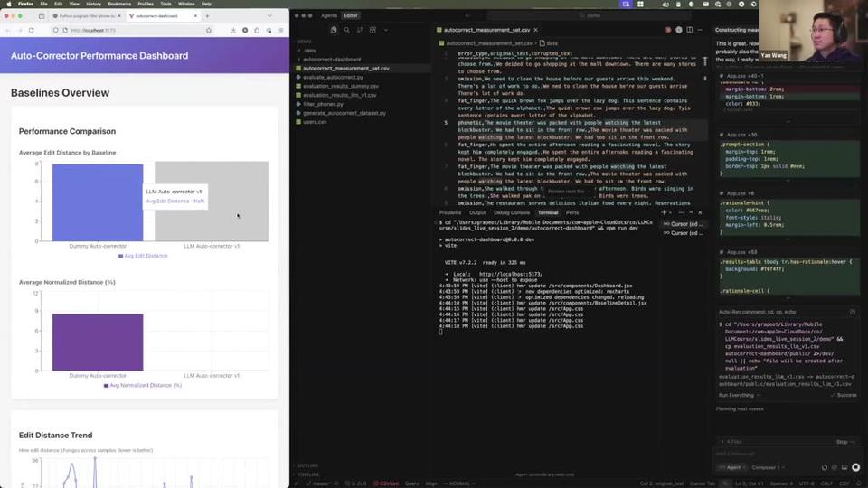Image resolution: width=868 pixels, height=488 pixels.
Task: Click the Cursor command search bar
Action: coord(590,15)
